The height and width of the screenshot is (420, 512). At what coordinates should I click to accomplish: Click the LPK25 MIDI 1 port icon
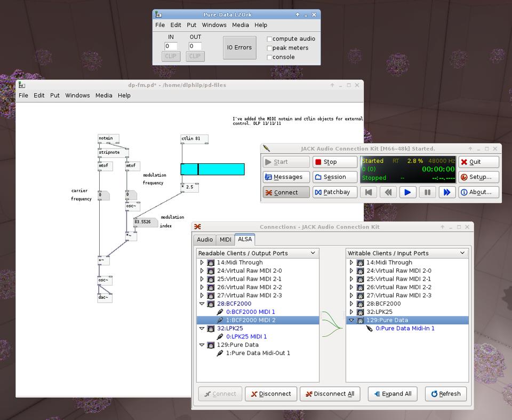pyautogui.click(x=220, y=337)
